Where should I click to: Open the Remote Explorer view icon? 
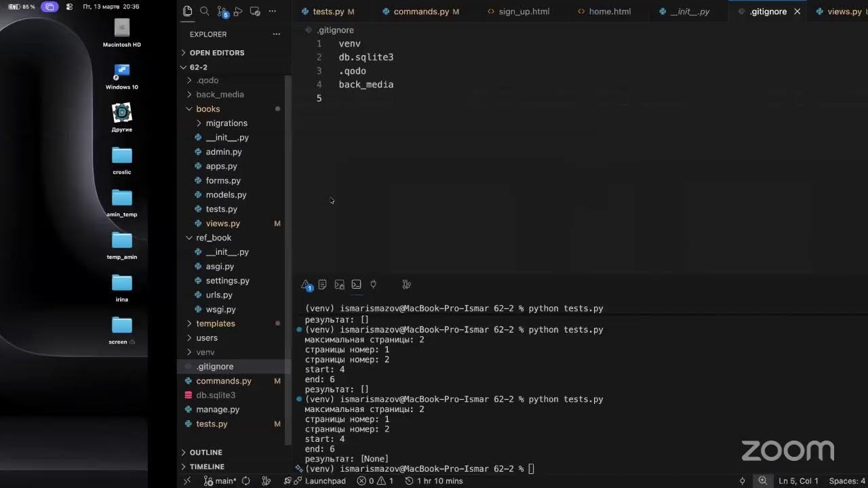pyautogui.click(x=255, y=12)
